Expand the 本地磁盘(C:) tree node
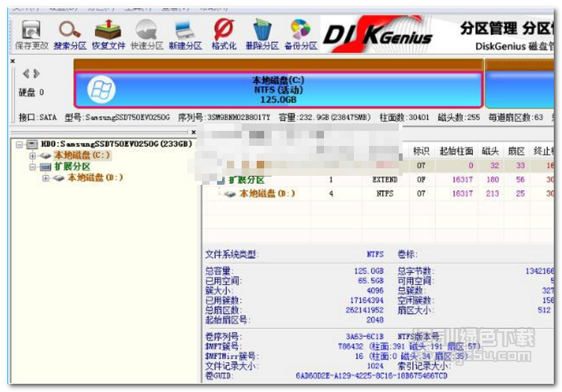562x392 pixels. point(32,156)
